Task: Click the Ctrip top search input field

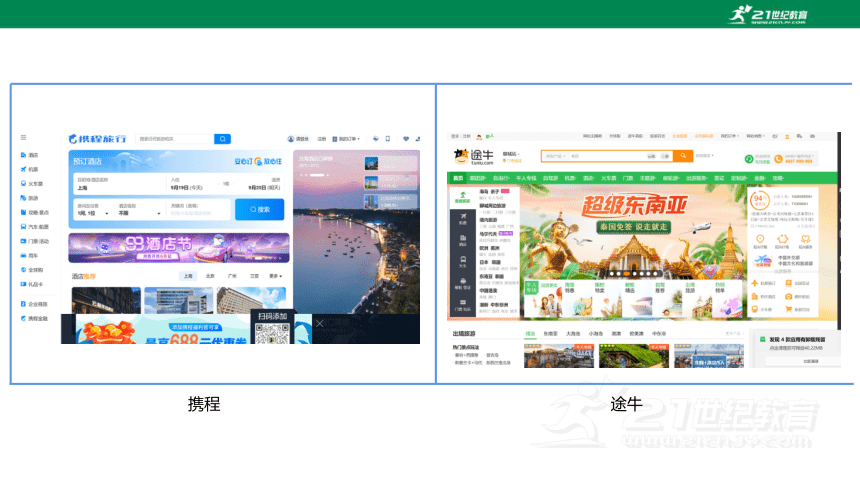Action: pos(175,139)
